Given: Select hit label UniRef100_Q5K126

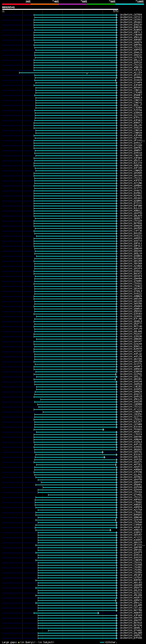Looking at the screenshot, I should pyautogui.click(x=131, y=37).
